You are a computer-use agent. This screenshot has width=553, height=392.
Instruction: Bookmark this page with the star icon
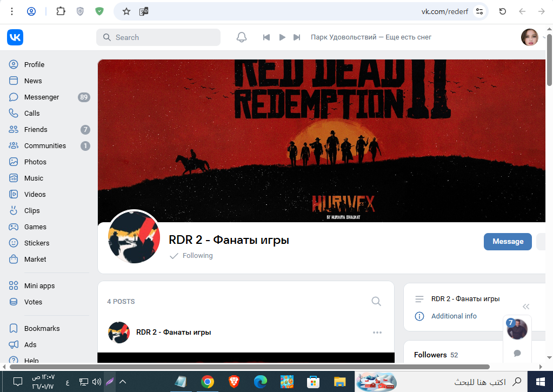point(126,12)
